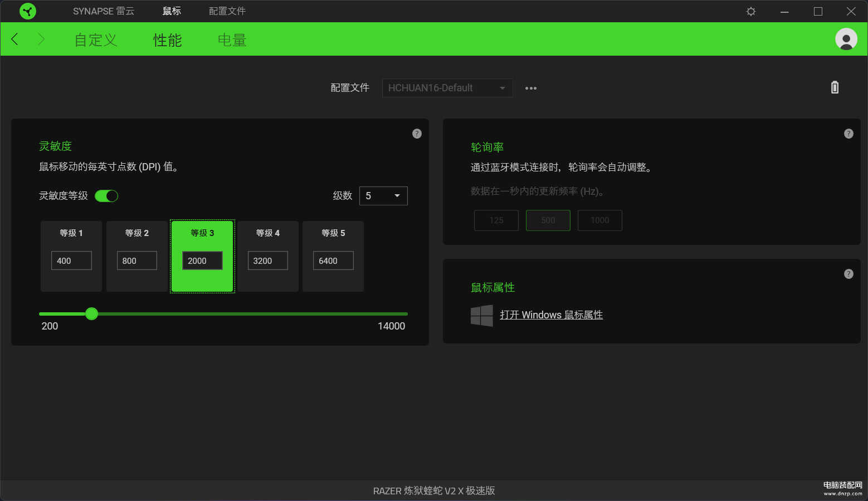The height and width of the screenshot is (501, 868).
Task: Switch to the 电量 tab
Action: coord(232,40)
